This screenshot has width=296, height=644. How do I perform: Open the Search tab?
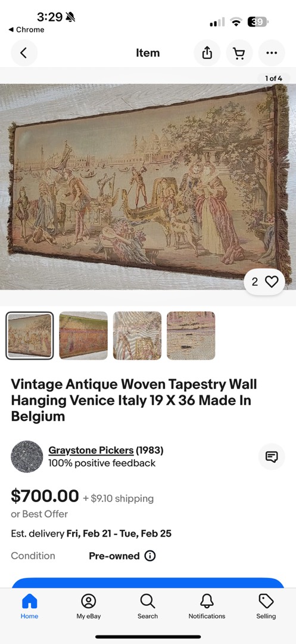(x=148, y=606)
